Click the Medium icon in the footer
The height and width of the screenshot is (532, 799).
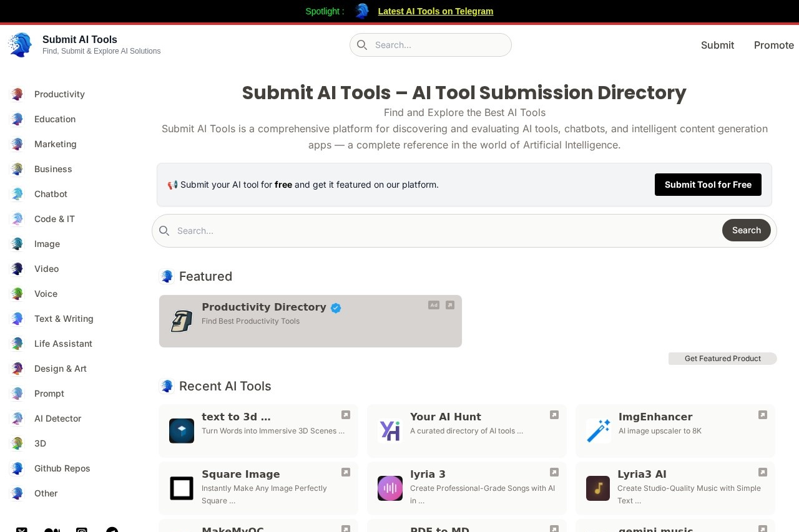pos(52,530)
